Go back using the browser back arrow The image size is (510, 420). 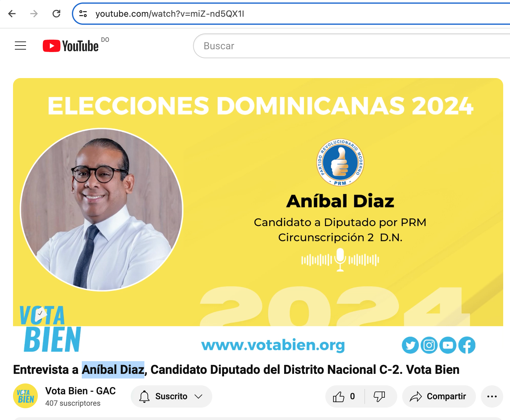point(12,14)
